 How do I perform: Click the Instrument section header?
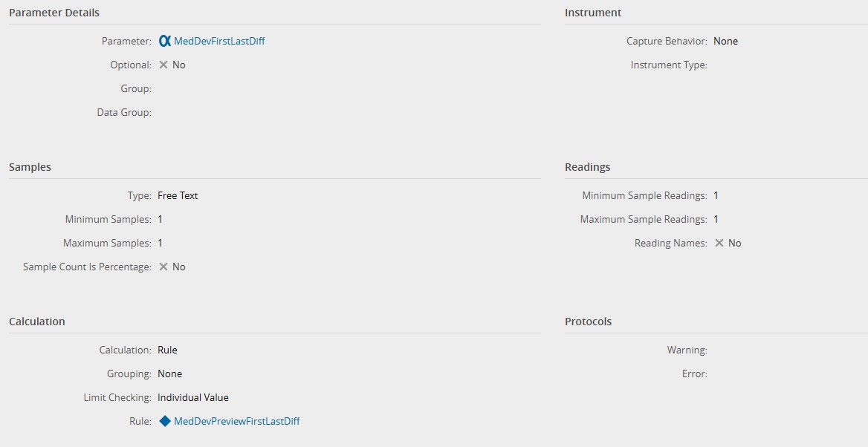593,13
